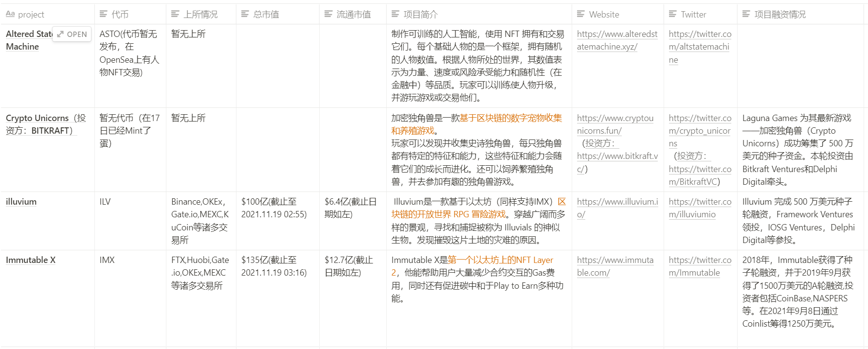Select the Illuvium 完成 500 万美元 funding cell
Viewport: 868px width, 349px height.
801,221
